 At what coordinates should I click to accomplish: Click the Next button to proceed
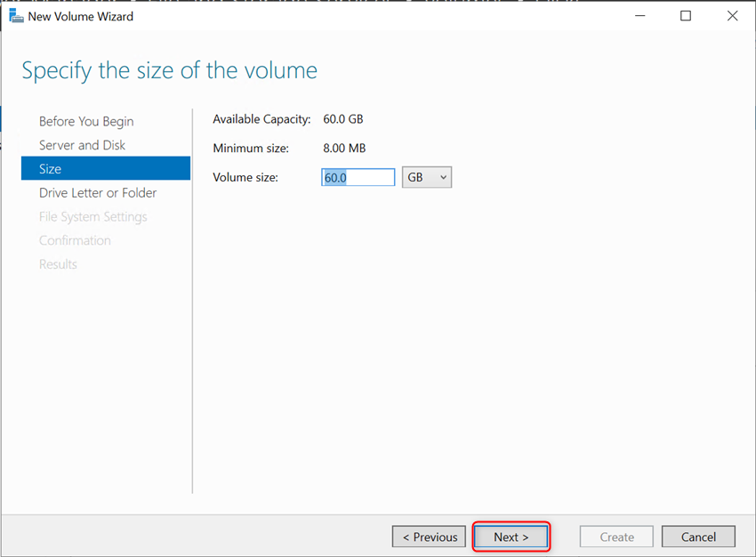coord(511,536)
